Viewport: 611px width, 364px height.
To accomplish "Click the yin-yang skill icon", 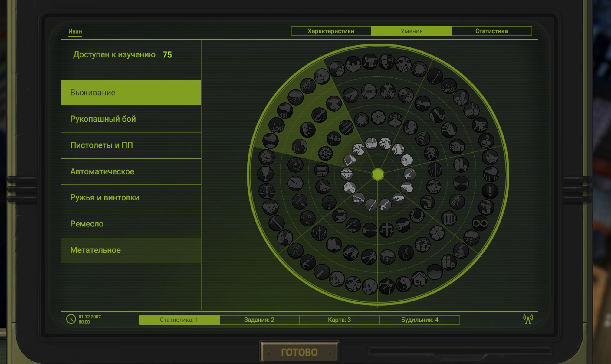I will [x=403, y=284].
